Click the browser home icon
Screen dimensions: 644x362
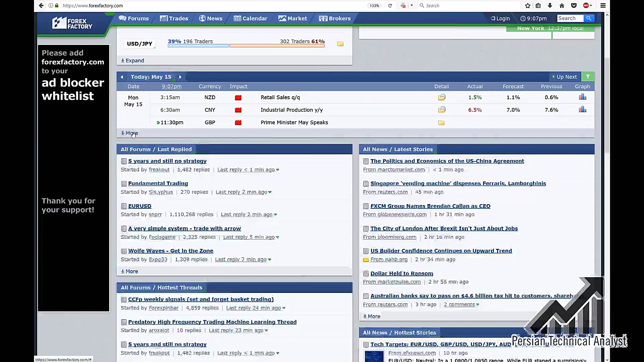(562, 5)
